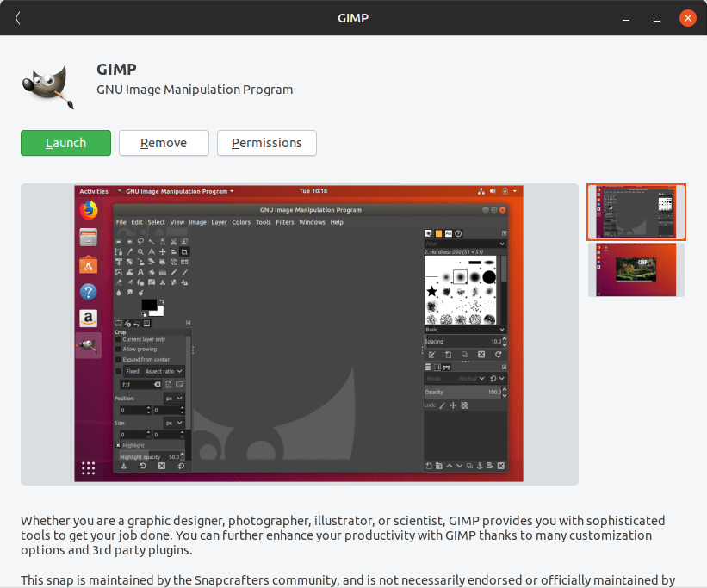The height and width of the screenshot is (588, 707).
Task: Click the line 'This snap is maintained'
Action: click(x=348, y=580)
